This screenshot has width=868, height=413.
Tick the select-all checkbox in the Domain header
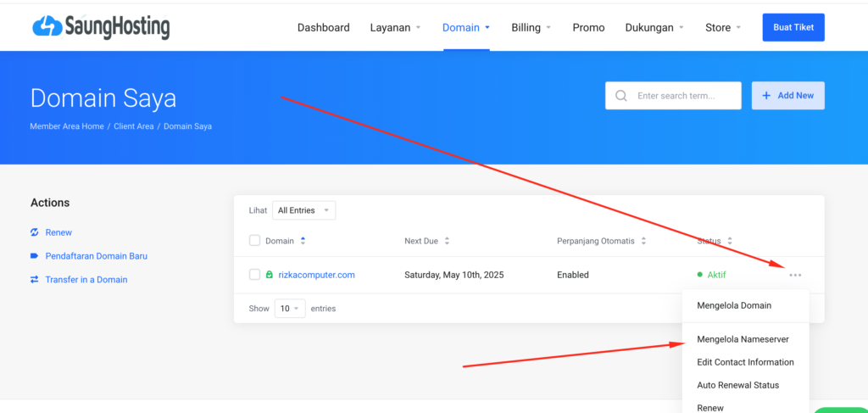click(255, 241)
